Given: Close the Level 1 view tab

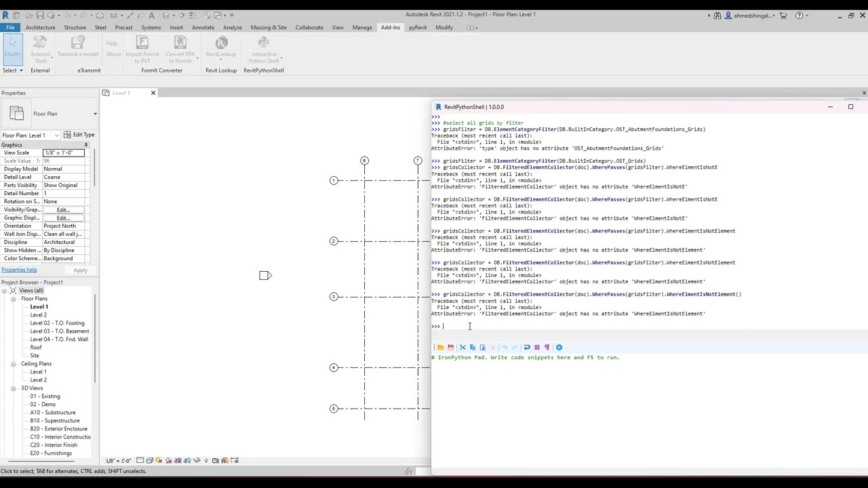Looking at the screenshot, I should pyautogui.click(x=153, y=93).
